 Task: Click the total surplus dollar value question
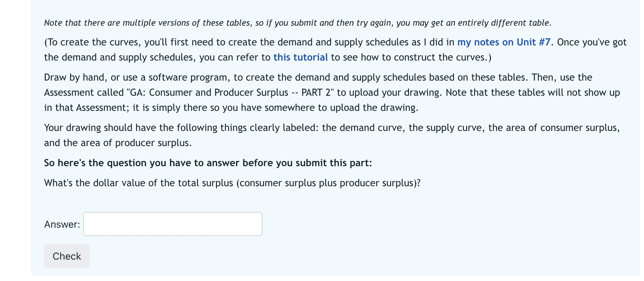point(232,183)
